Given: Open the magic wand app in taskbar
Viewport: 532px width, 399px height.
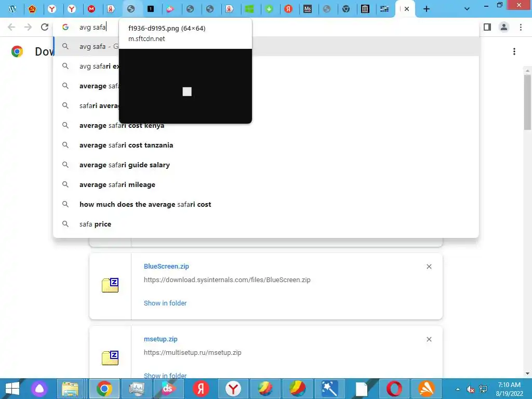Looking at the screenshot, I should (x=329, y=389).
